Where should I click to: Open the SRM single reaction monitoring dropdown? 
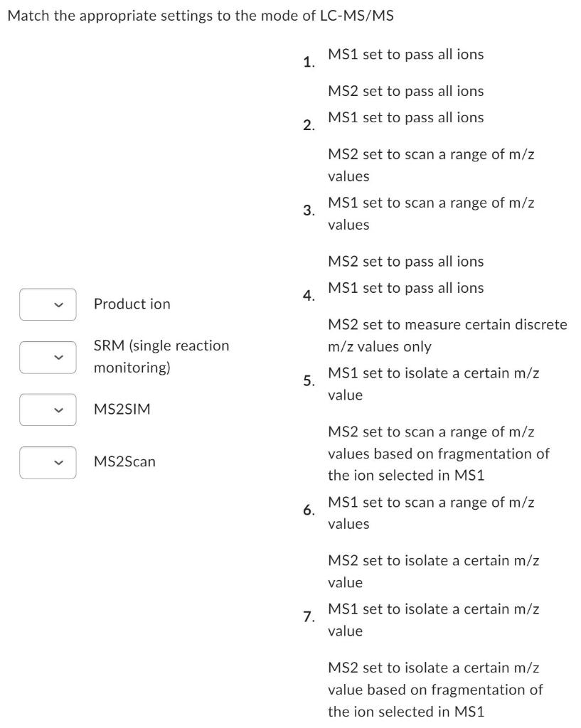pos(48,357)
